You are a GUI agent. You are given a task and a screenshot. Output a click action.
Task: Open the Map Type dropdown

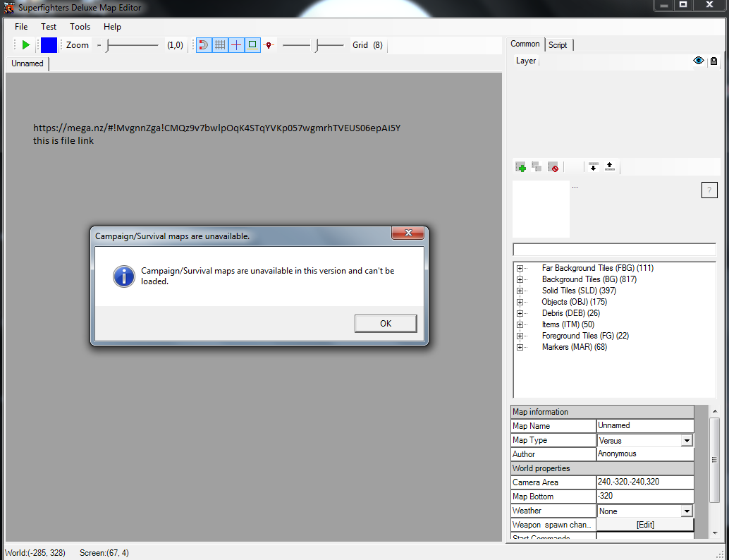[x=686, y=441]
